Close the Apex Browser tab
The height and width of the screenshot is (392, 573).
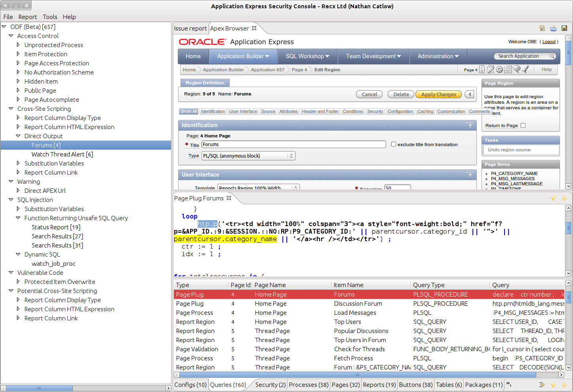pyautogui.click(x=254, y=28)
